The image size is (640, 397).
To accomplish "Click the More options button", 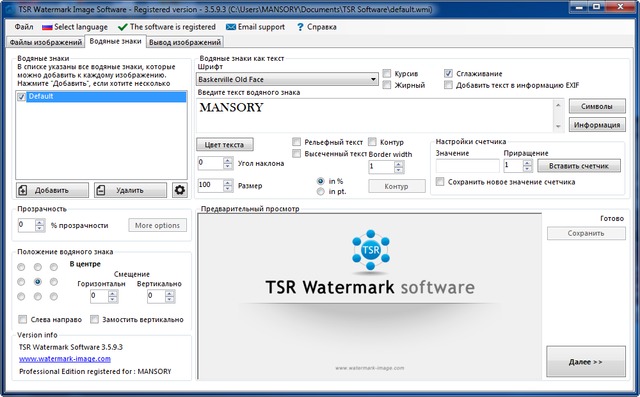I will (x=158, y=225).
